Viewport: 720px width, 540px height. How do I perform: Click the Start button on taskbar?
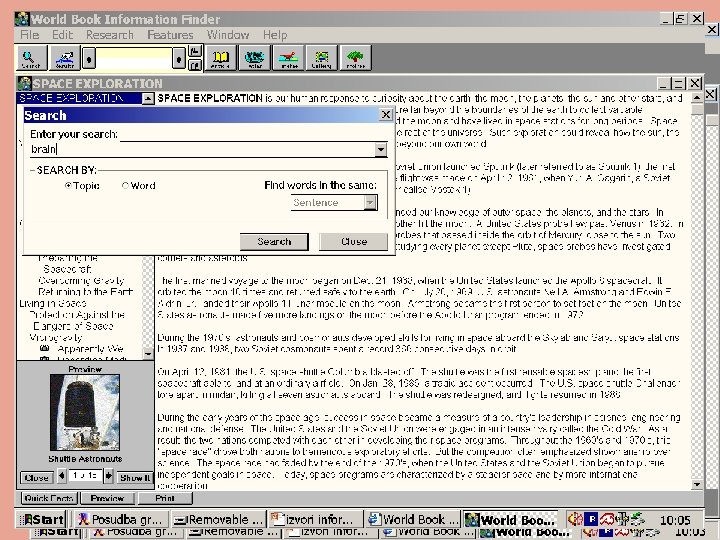tap(42, 519)
